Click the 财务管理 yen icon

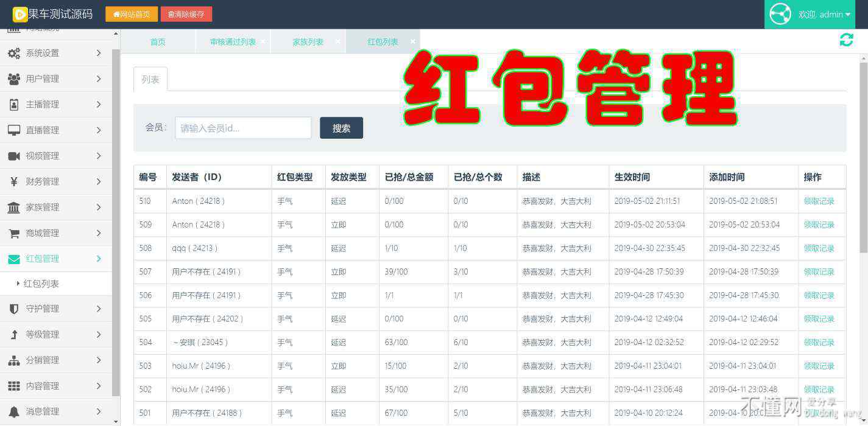point(13,181)
